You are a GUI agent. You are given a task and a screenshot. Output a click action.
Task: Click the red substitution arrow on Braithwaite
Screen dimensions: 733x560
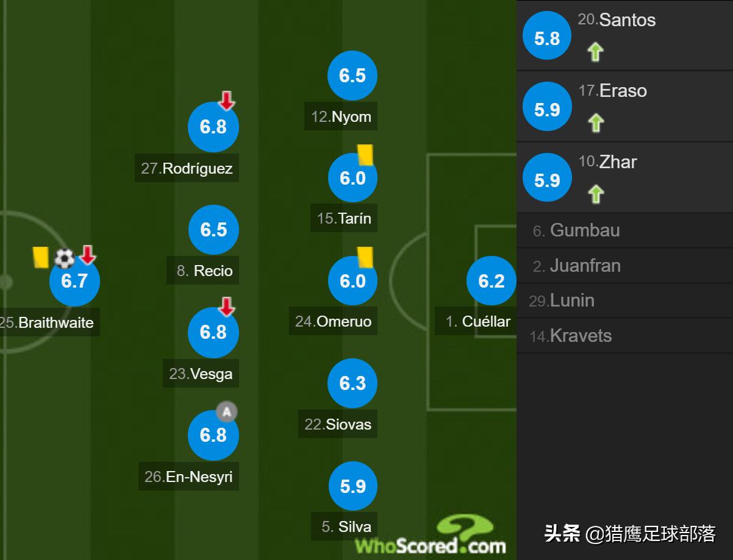coord(88,255)
